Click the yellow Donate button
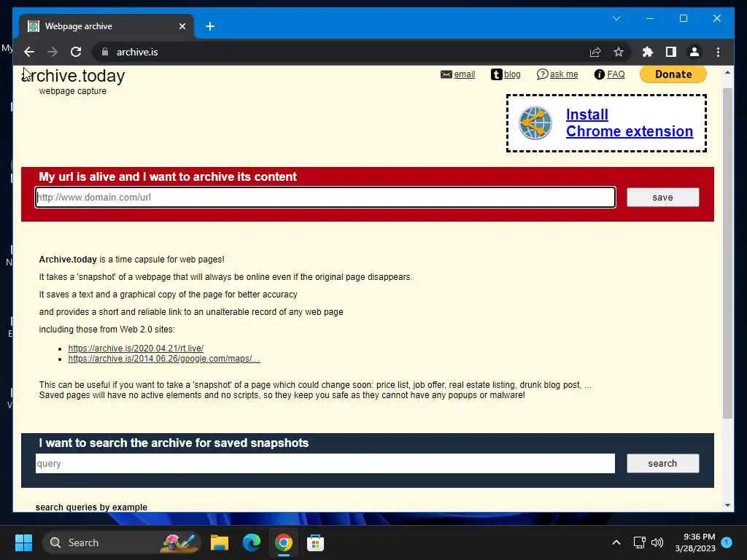The height and width of the screenshot is (560, 747). pyautogui.click(x=673, y=74)
